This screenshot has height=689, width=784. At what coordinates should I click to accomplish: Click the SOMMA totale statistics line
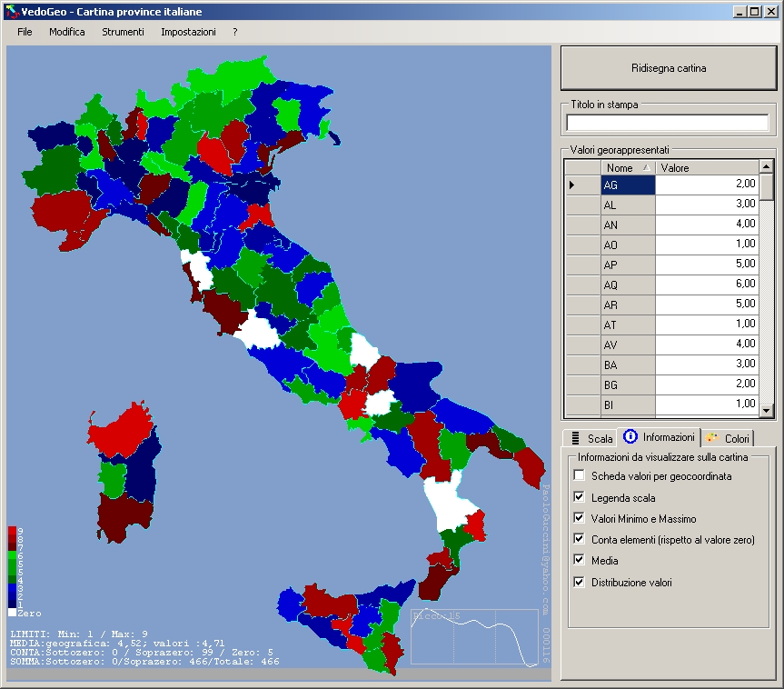(x=144, y=662)
